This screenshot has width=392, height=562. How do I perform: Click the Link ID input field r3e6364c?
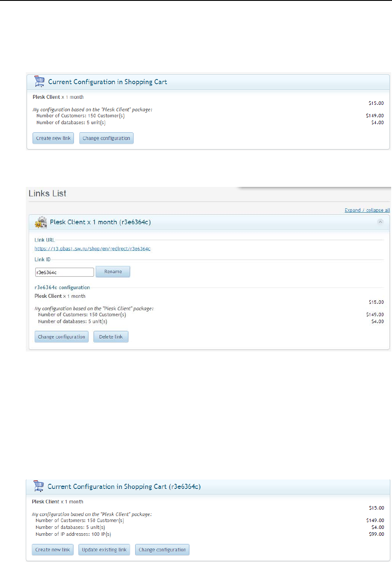[x=64, y=272]
